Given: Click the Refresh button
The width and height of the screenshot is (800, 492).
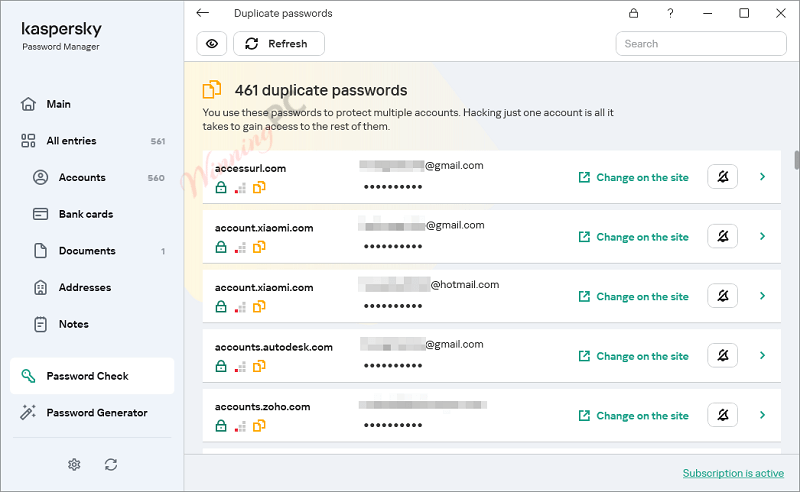Looking at the screenshot, I should point(279,43).
